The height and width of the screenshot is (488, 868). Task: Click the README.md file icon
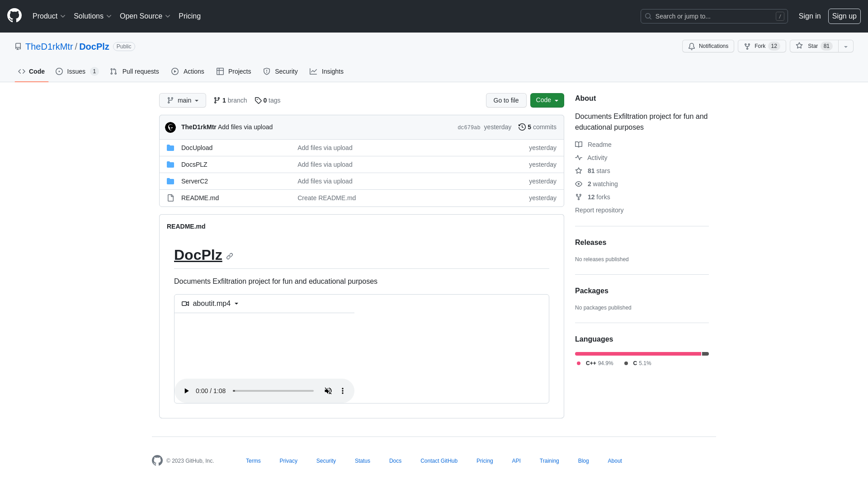click(170, 198)
